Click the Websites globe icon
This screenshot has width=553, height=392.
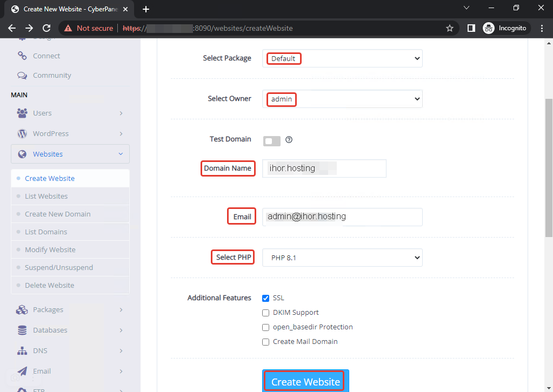pyautogui.click(x=22, y=154)
